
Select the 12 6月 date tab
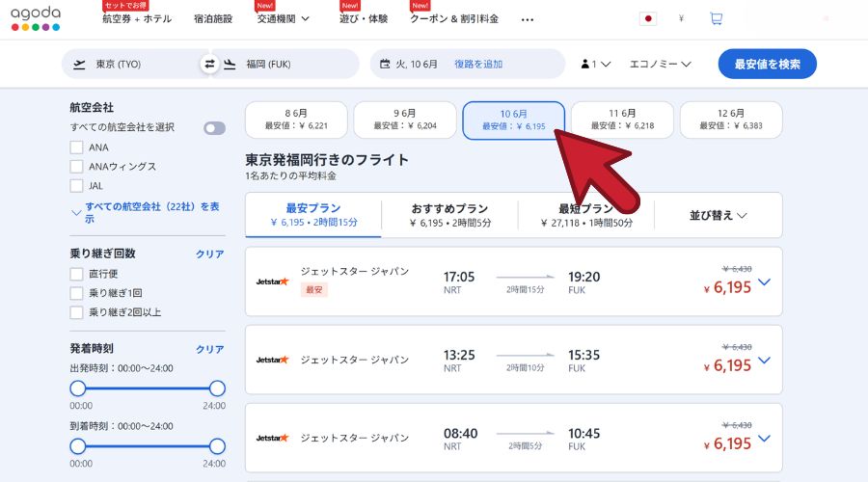[731, 120]
